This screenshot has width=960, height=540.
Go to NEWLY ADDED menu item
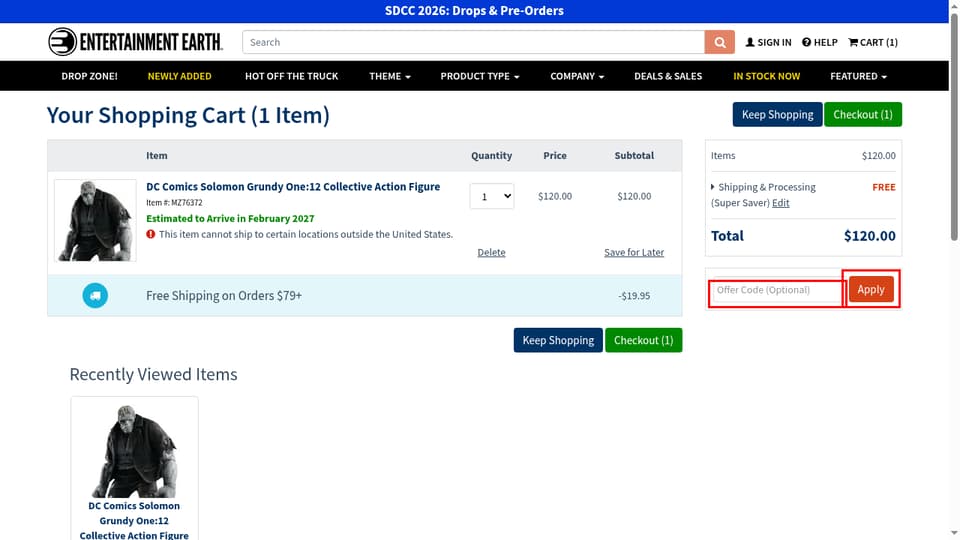(x=179, y=76)
